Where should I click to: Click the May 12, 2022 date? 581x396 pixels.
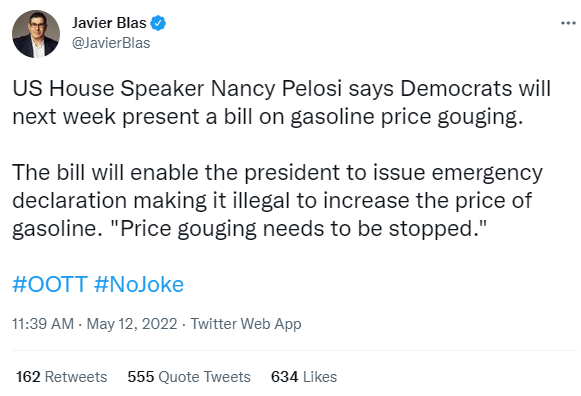(132, 324)
